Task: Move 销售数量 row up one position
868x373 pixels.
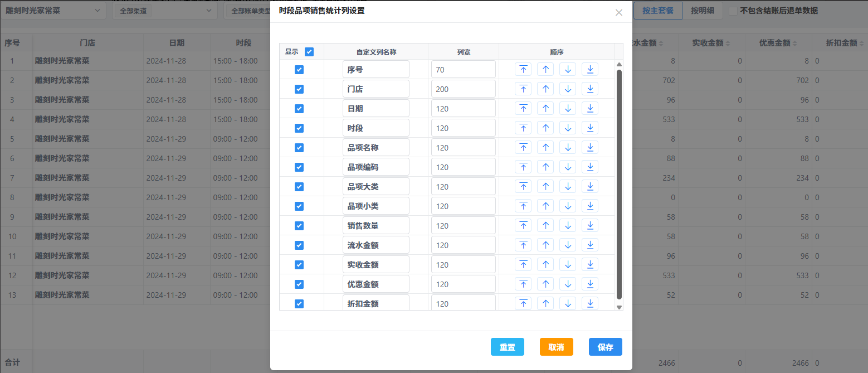Action: [545, 226]
